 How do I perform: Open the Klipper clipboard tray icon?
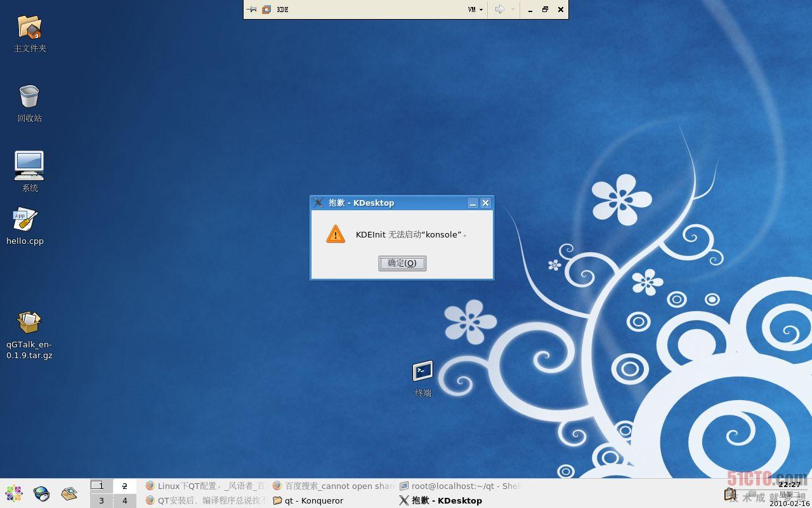730,494
